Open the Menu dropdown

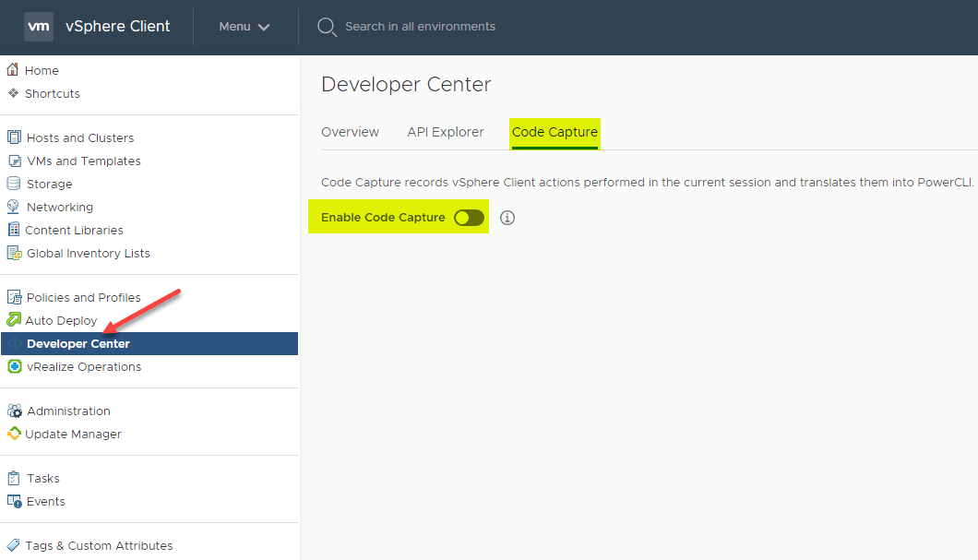pos(244,27)
